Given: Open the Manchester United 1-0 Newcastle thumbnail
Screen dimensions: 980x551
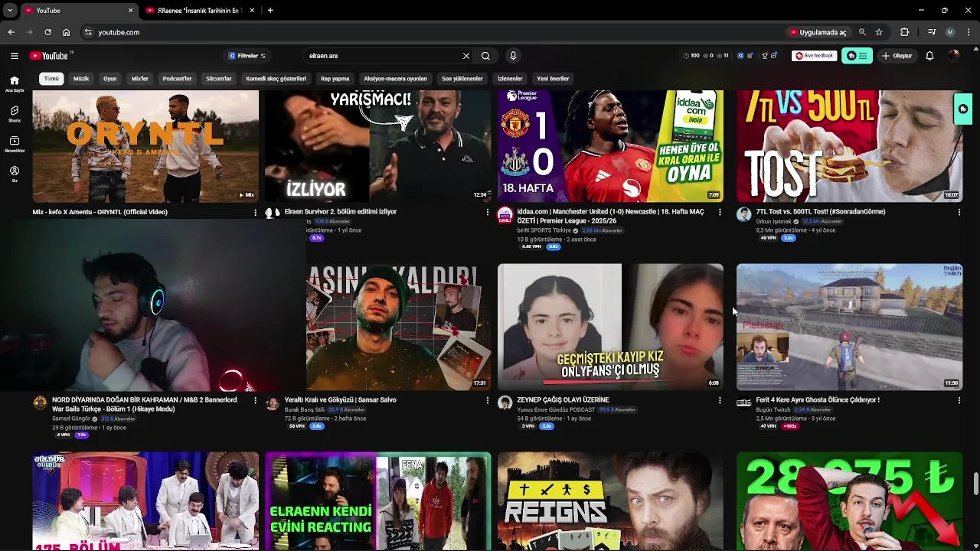Looking at the screenshot, I should (610, 146).
